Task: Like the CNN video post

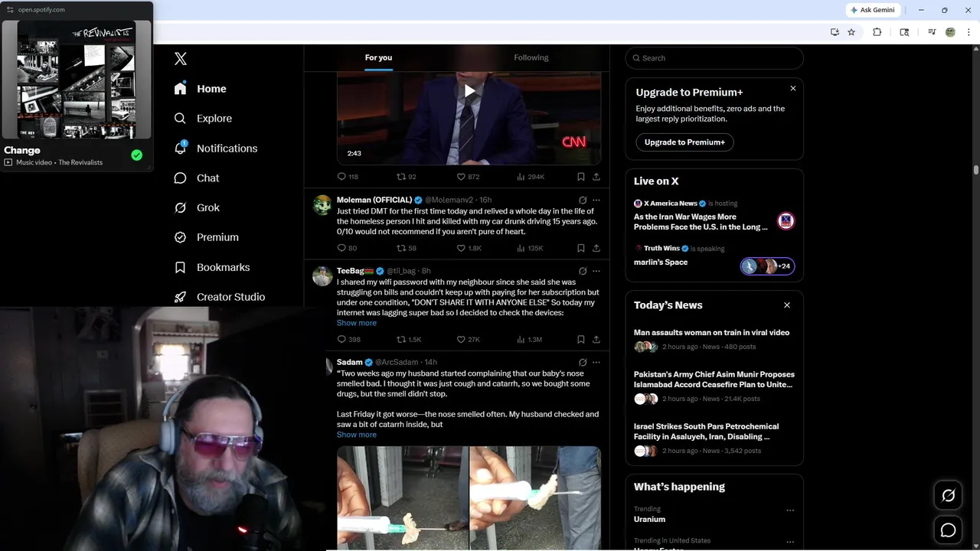Action: point(468,177)
